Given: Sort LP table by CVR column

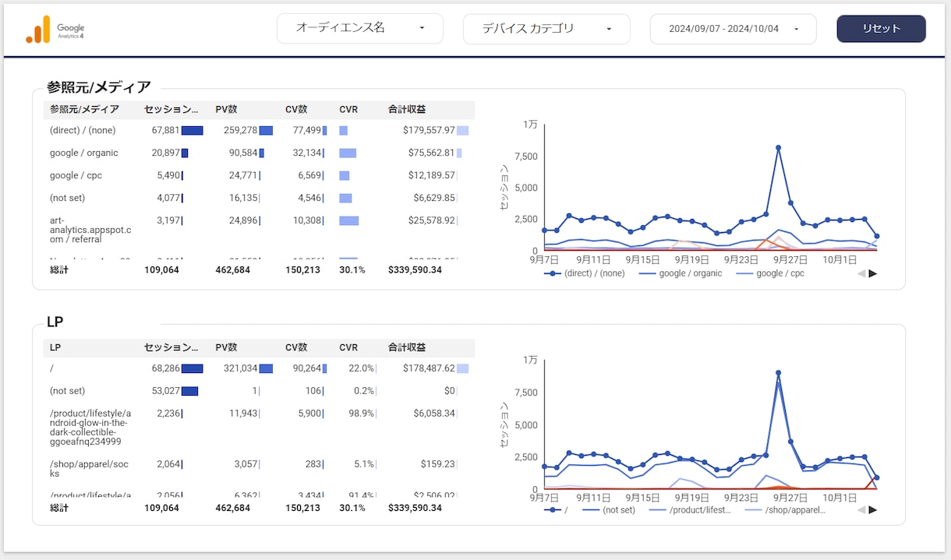Looking at the screenshot, I should 348,347.
